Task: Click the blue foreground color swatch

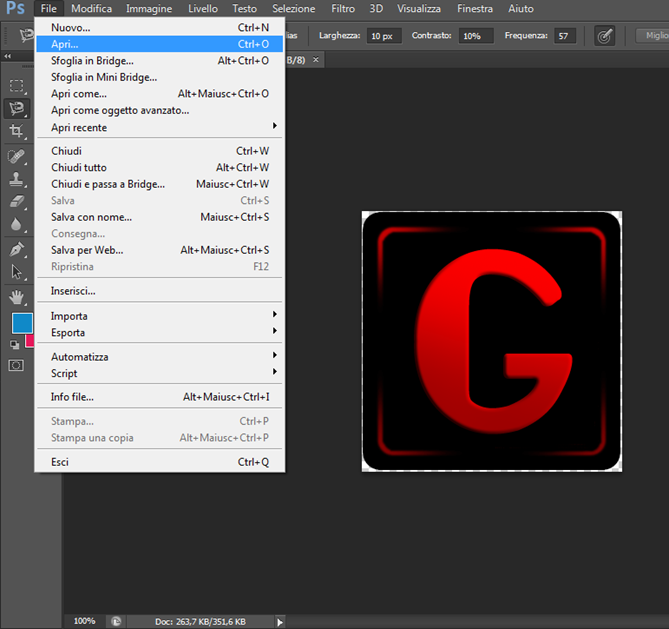Action: pyautogui.click(x=21, y=322)
